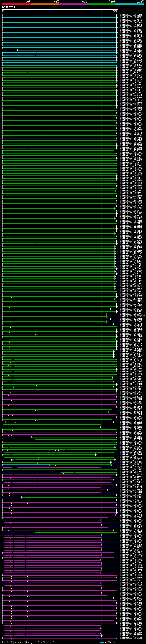Click the red 20% identity legend segment
Viewport: 146px width, 644px height.
pos(16,4)
